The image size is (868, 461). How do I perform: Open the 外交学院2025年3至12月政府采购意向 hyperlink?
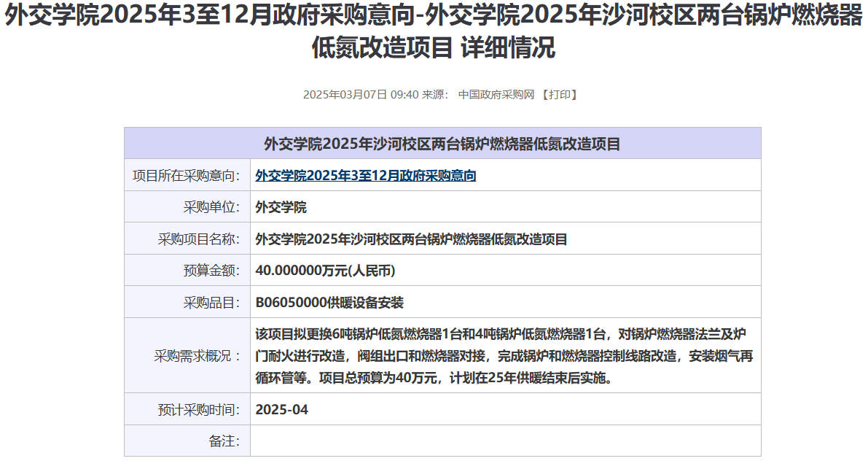pyautogui.click(x=366, y=176)
